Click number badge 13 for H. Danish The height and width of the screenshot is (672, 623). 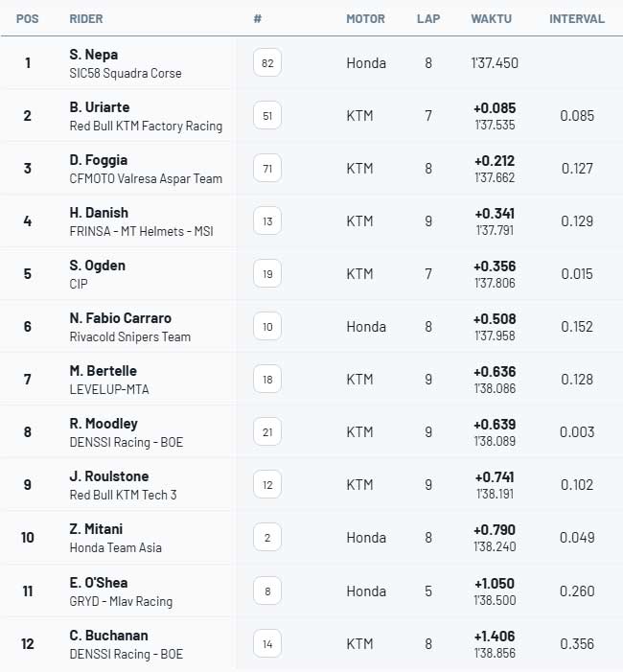(x=267, y=220)
